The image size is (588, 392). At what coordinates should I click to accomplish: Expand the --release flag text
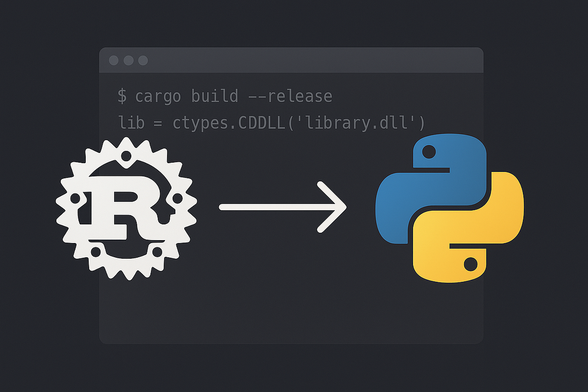click(x=292, y=96)
